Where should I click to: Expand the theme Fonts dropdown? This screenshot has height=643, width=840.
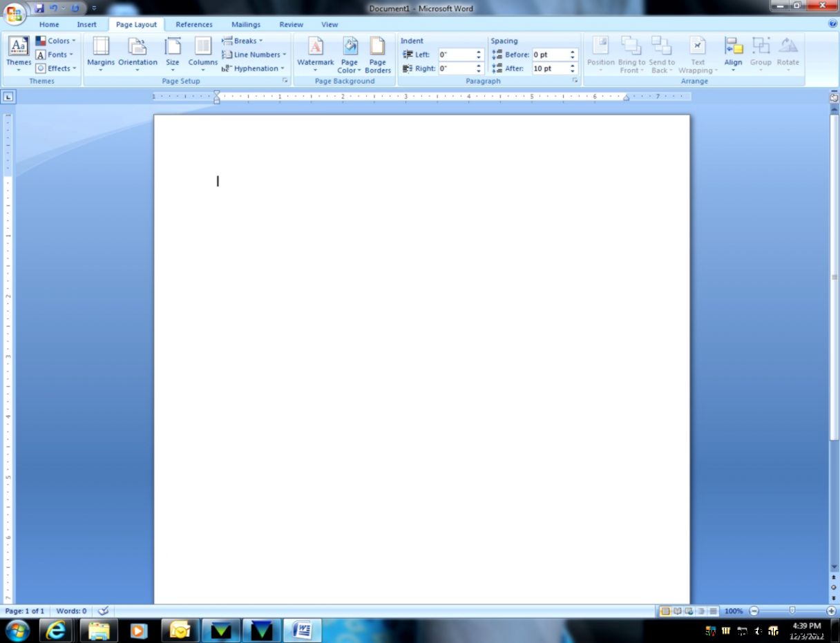click(x=55, y=55)
